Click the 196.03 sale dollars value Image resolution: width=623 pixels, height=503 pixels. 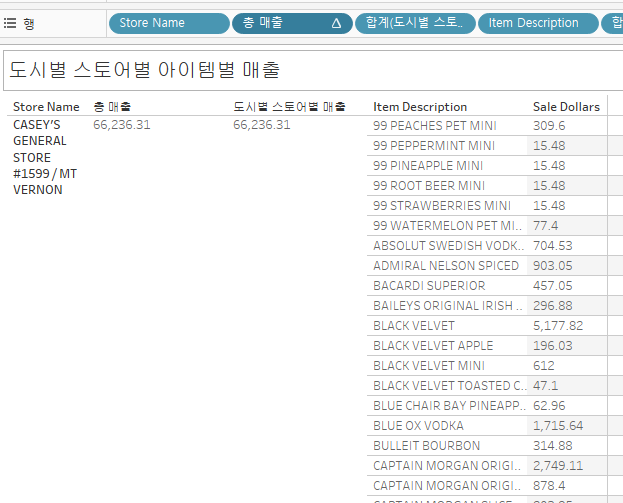tap(553, 346)
